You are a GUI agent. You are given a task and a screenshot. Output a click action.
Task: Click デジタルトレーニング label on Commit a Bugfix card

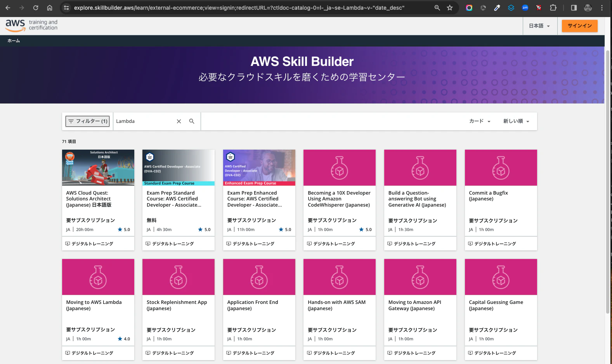coord(495,244)
